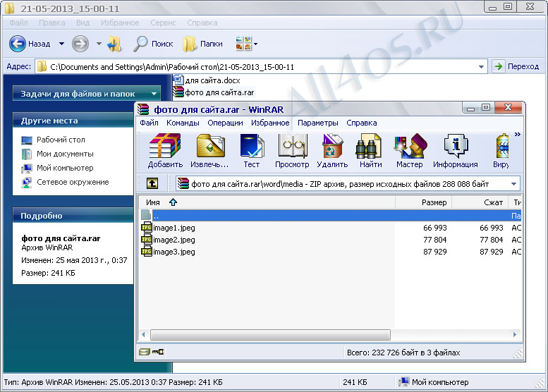The height and width of the screenshot is (392, 548).
Task: Sort by the Размер column header
Action: coord(424,202)
